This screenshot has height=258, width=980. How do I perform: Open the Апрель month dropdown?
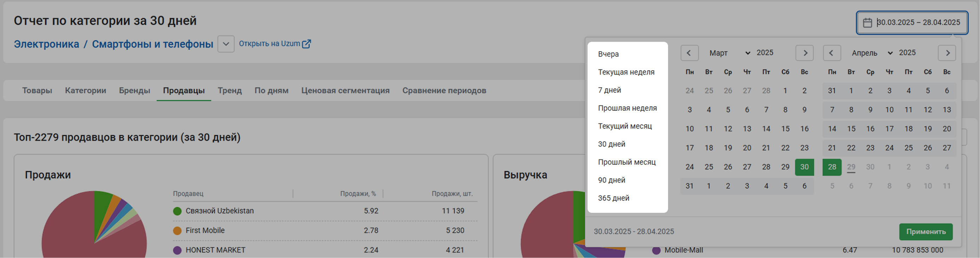(x=872, y=53)
